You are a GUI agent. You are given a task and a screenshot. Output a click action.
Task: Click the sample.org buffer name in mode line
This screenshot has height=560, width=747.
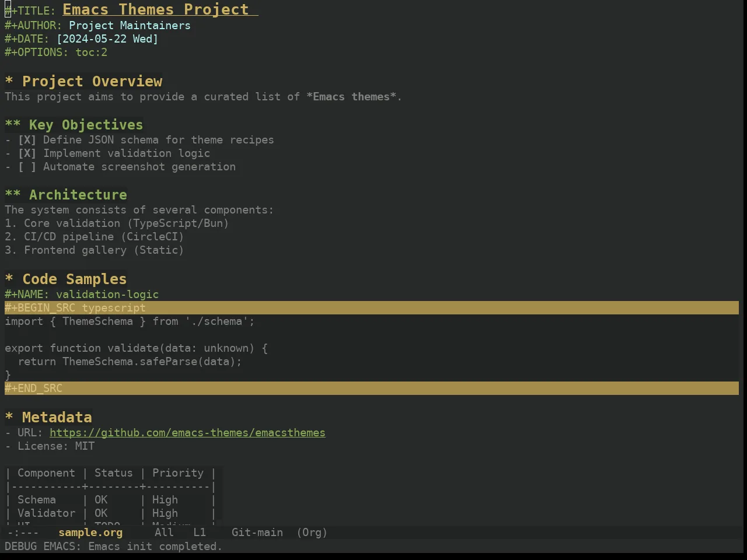tap(90, 533)
